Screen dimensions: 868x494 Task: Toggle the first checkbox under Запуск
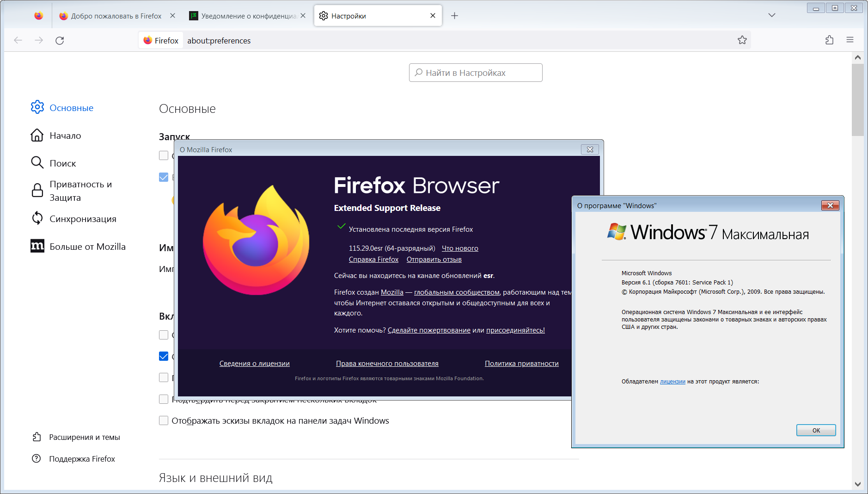click(164, 155)
